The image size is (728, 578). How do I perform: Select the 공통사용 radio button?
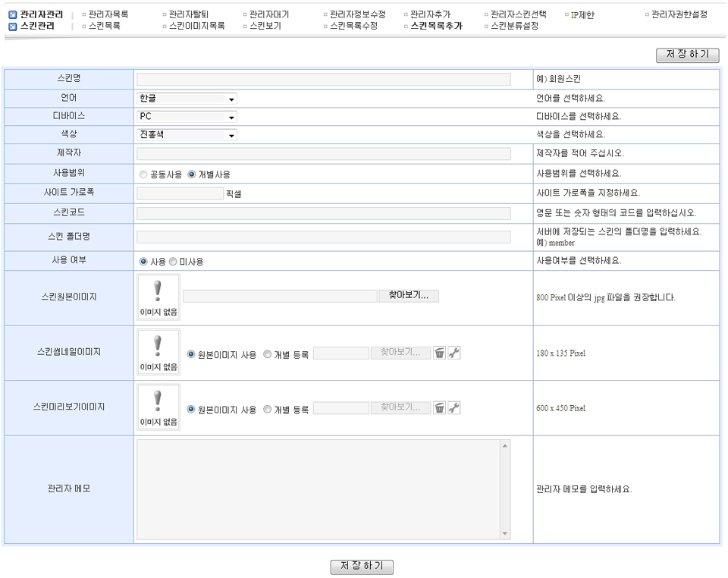click(x=143, y=174)
